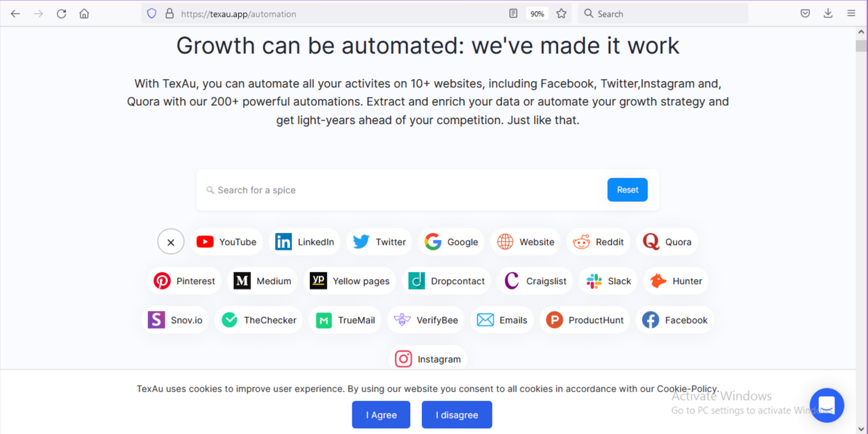This screenshot has width=868, height=434.
Task: Select the LinkedIn icon filter
Action: coord(283,242)
